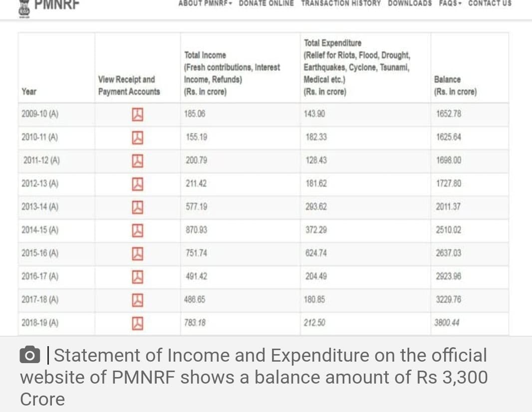Expand the About PMNRF dropdown menu

(x=205, y=3)
